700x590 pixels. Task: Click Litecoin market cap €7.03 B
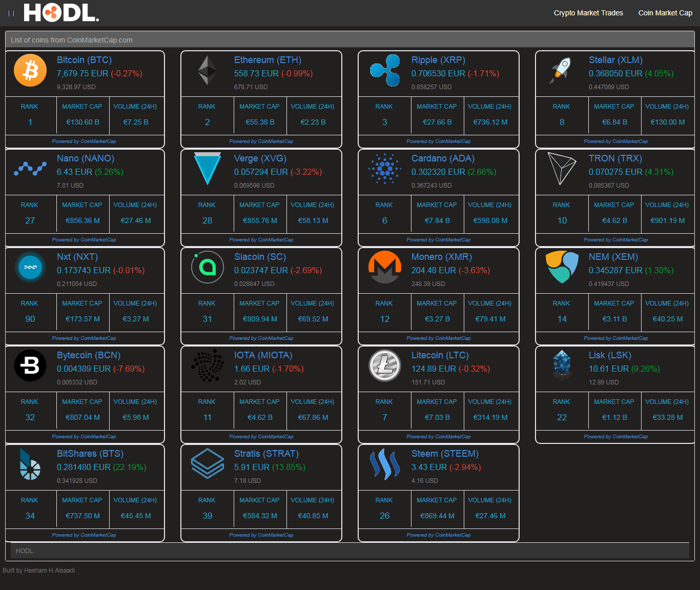pyautogui.click(x=437, y=417)
